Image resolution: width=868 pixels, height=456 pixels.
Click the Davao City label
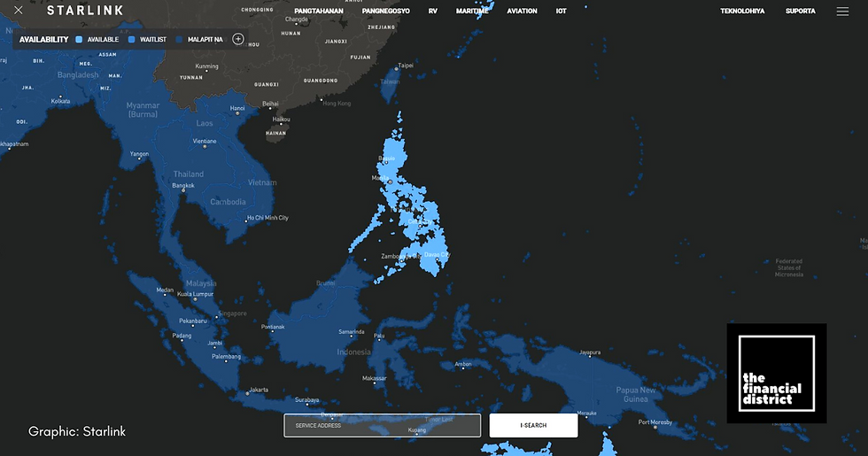point(437,255)
